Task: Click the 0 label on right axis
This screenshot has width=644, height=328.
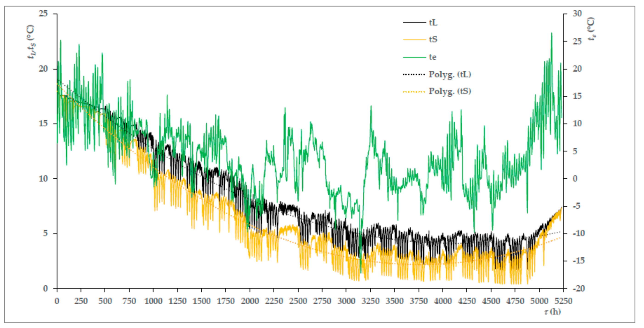Action: (575, 179)
